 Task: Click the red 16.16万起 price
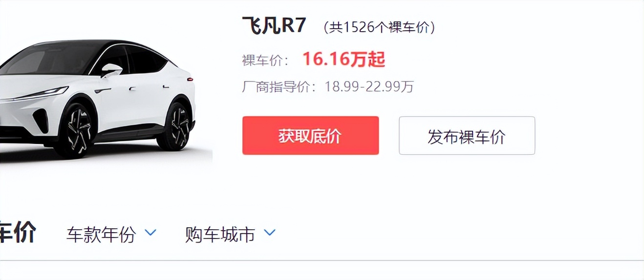click(x=343, y=60)
